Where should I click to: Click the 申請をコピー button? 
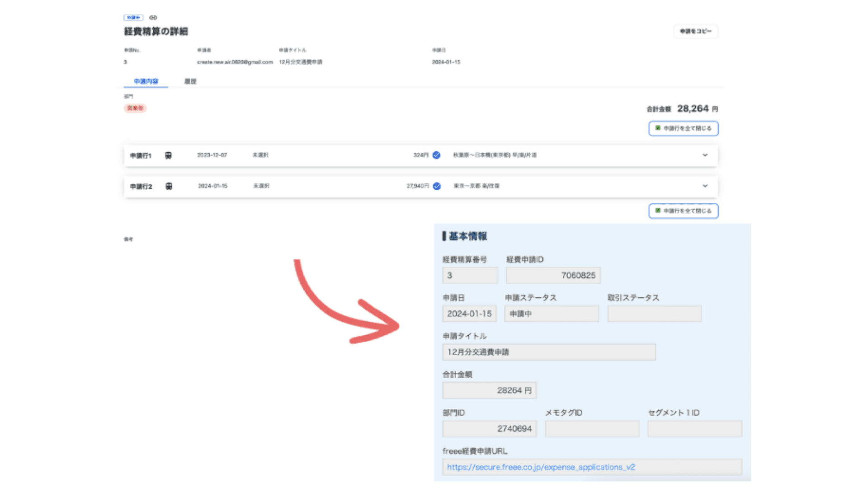pyautogui.click(x=696, y=31)
